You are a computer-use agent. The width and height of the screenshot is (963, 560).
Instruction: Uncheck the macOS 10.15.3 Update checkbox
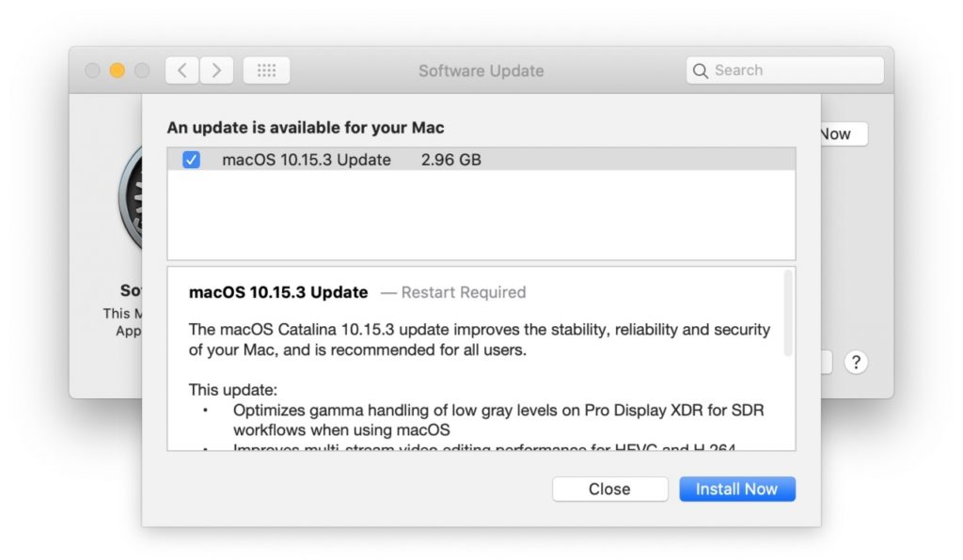pyautogui.click(x=191, y=160)
